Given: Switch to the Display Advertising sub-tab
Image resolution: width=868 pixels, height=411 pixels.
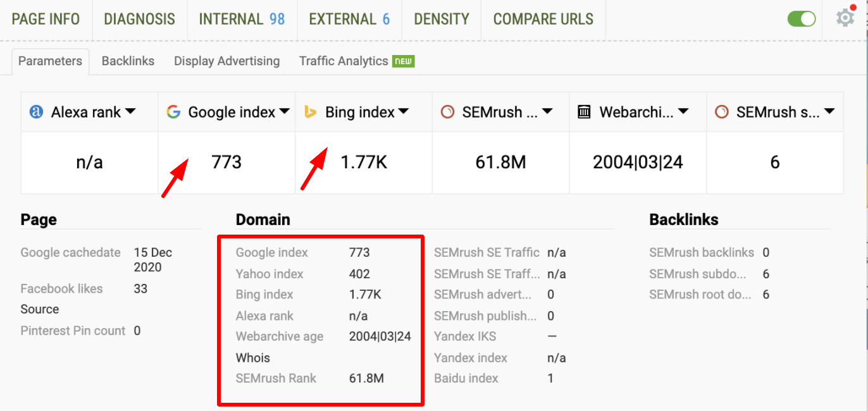Looking at the screenshot, I should tap(226, 61).
